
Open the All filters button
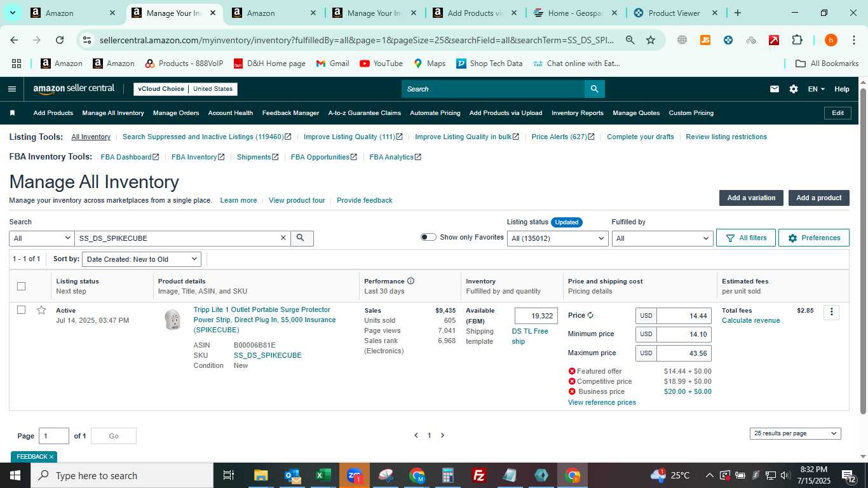coord(746,238)
